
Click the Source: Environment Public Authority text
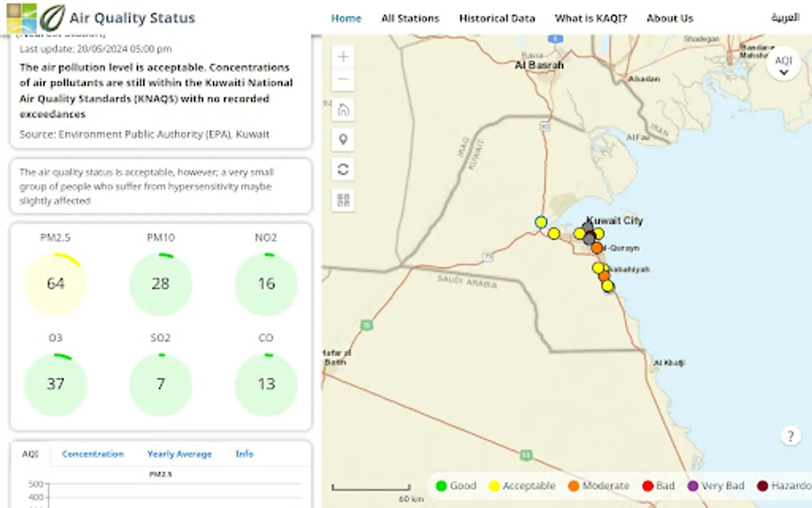pyautogui.click(x=144, y=134)
